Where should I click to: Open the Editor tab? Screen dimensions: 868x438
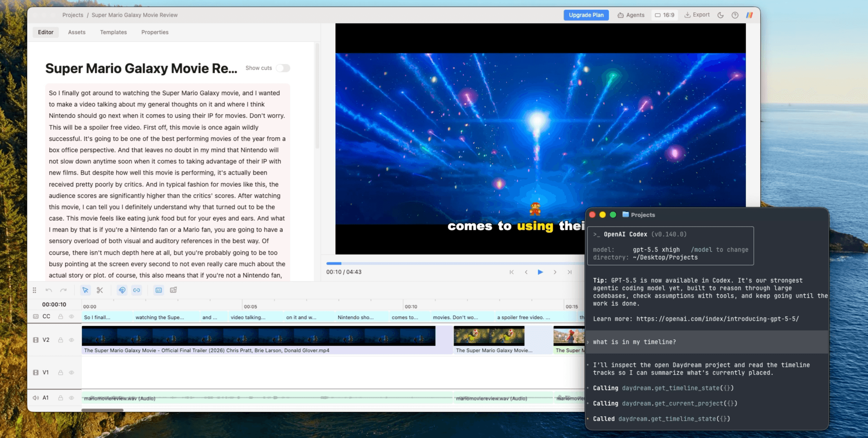pyautogui.click(x=46, y=32)
